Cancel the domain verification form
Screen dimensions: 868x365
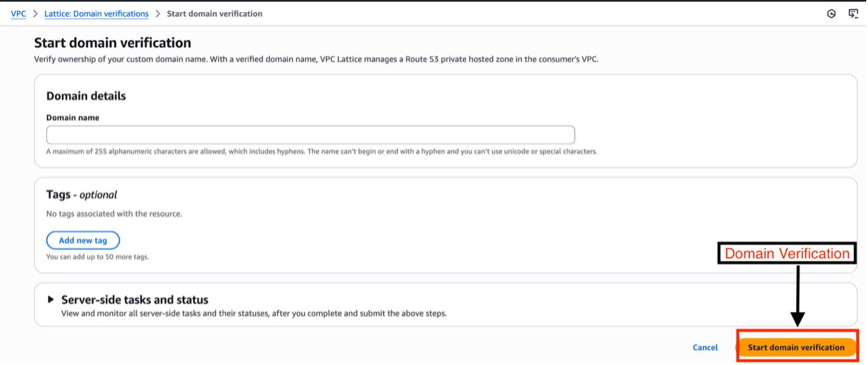coord(705,347)
